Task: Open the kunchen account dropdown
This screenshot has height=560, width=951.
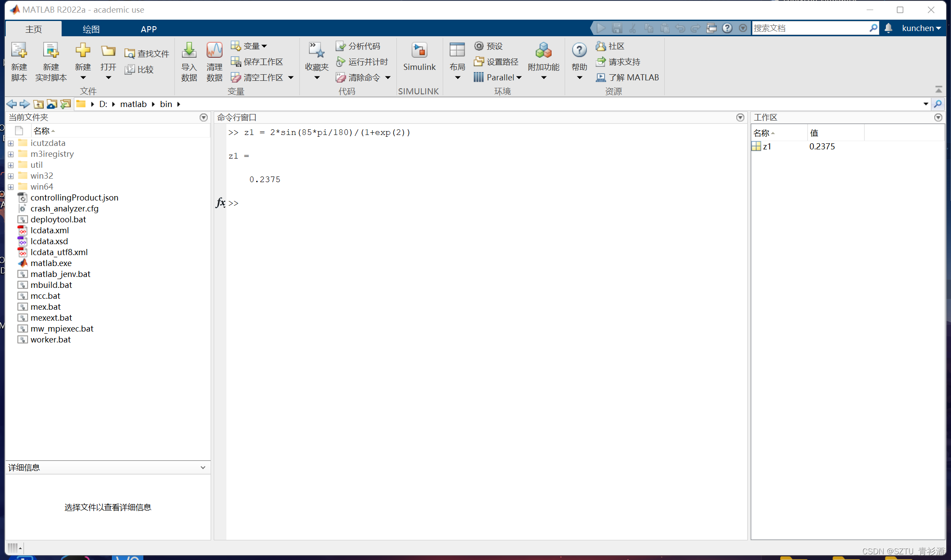Action: pyautogui.click(x=921, y=28)
